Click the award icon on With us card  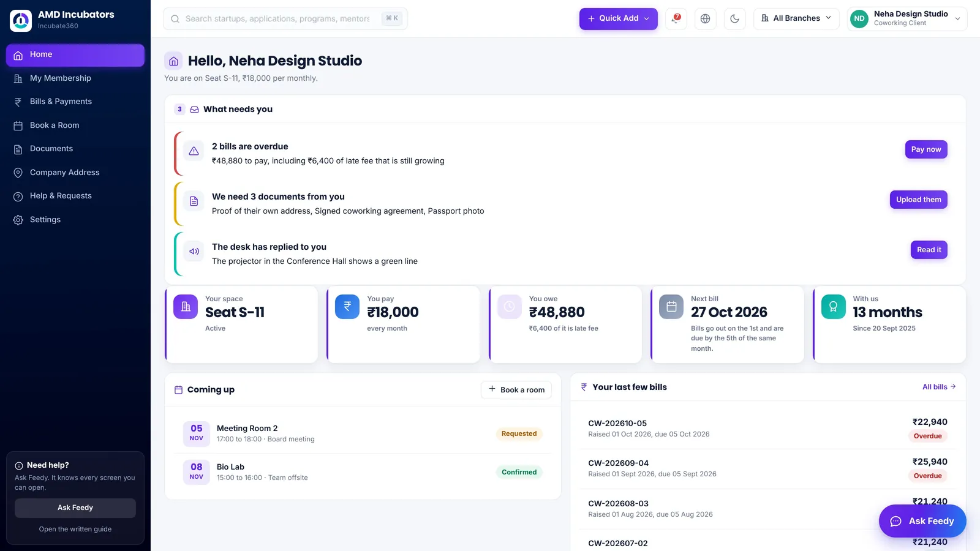[x=833, y=307]
